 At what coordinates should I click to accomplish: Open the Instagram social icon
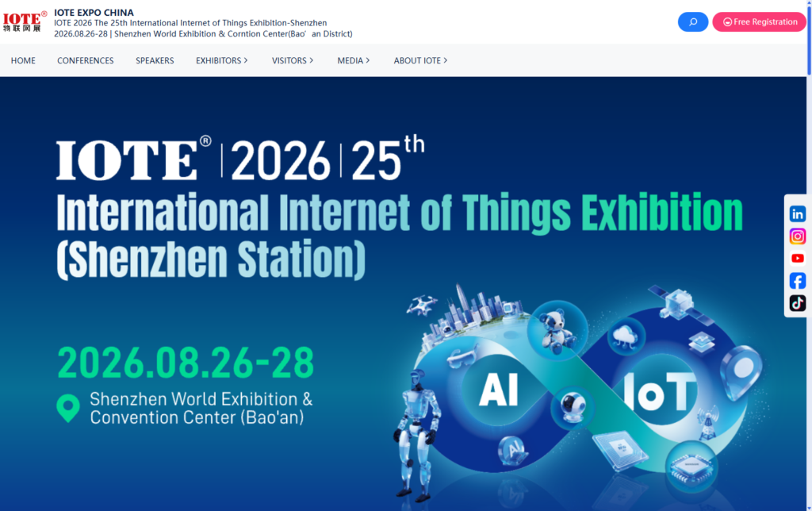tap(797, 236)
